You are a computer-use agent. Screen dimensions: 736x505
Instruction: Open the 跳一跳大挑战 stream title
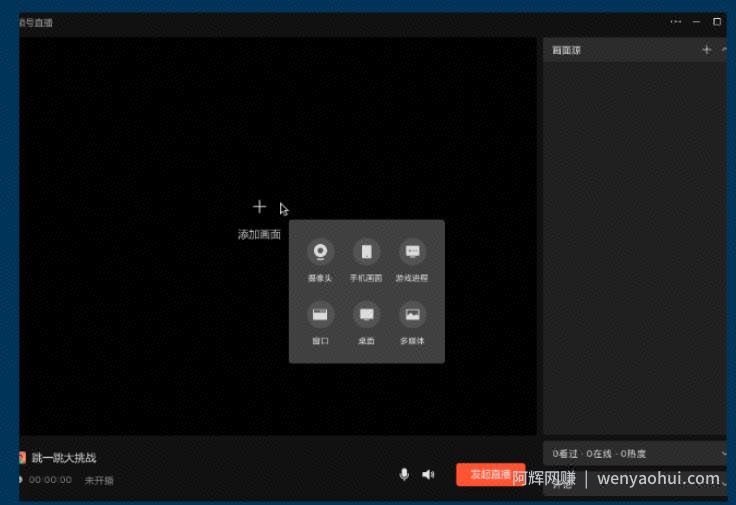click(x=64, y=458)
